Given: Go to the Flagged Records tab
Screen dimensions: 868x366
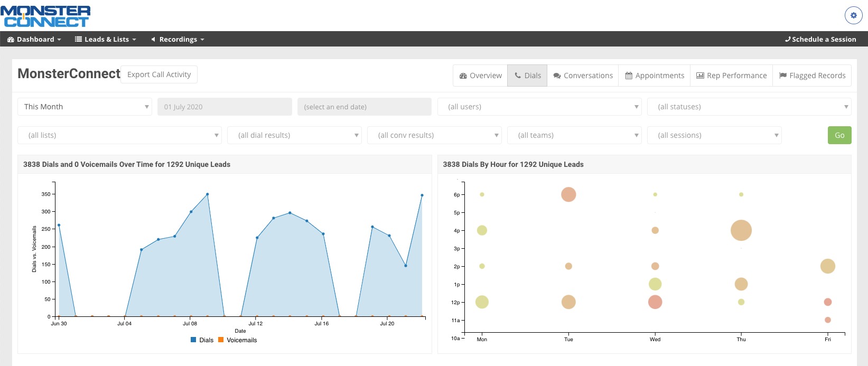Looking at the screenshot, I should point(812,76).
